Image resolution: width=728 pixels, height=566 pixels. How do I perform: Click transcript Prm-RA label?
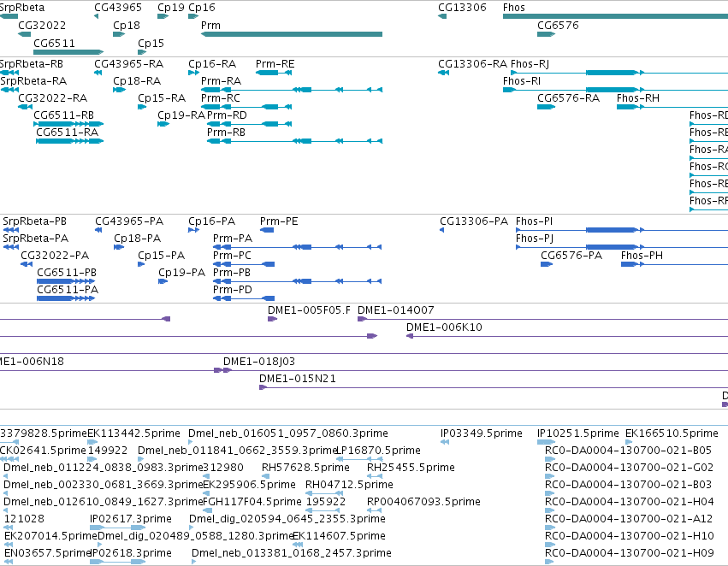[221, 81]
